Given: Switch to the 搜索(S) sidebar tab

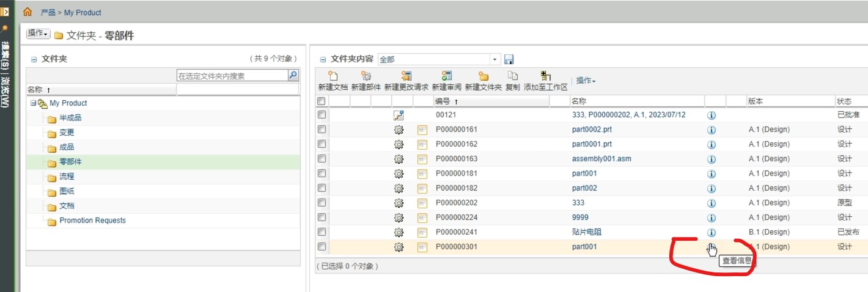Looking at the screenshot, I should (6, 55).
